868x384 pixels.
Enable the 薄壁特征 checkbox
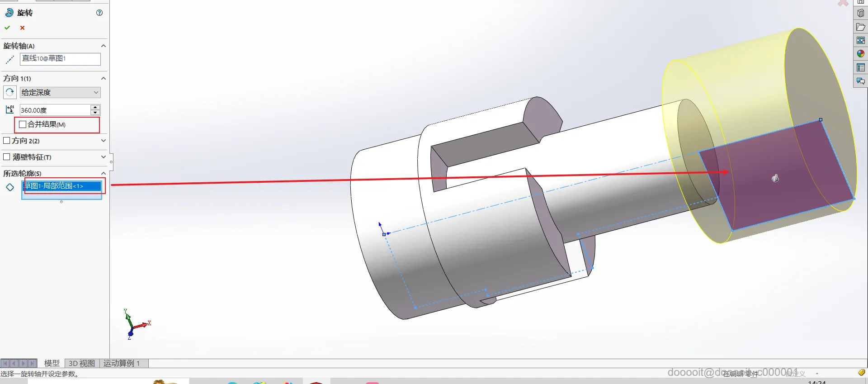click(x=7, y=157)
